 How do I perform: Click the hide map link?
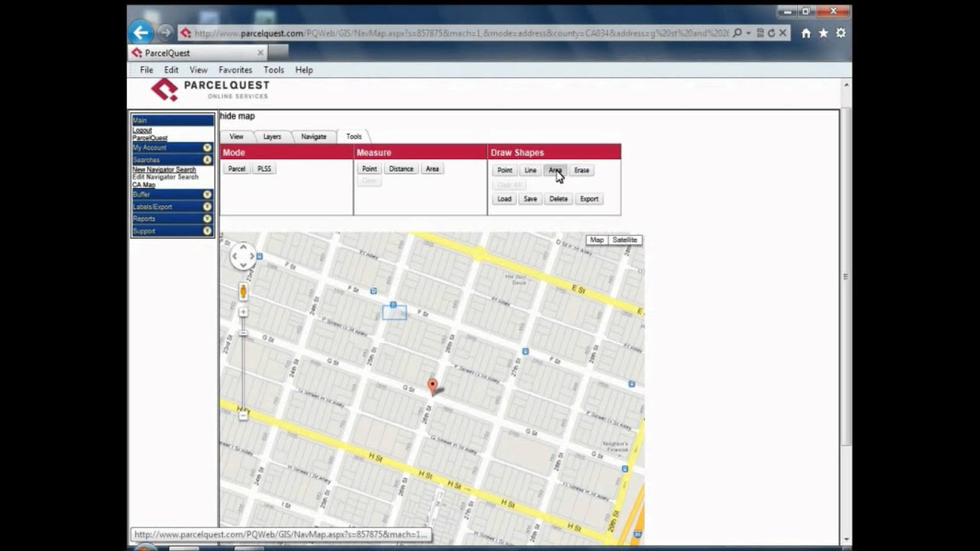pyautogui.click(x=237, y=116)
